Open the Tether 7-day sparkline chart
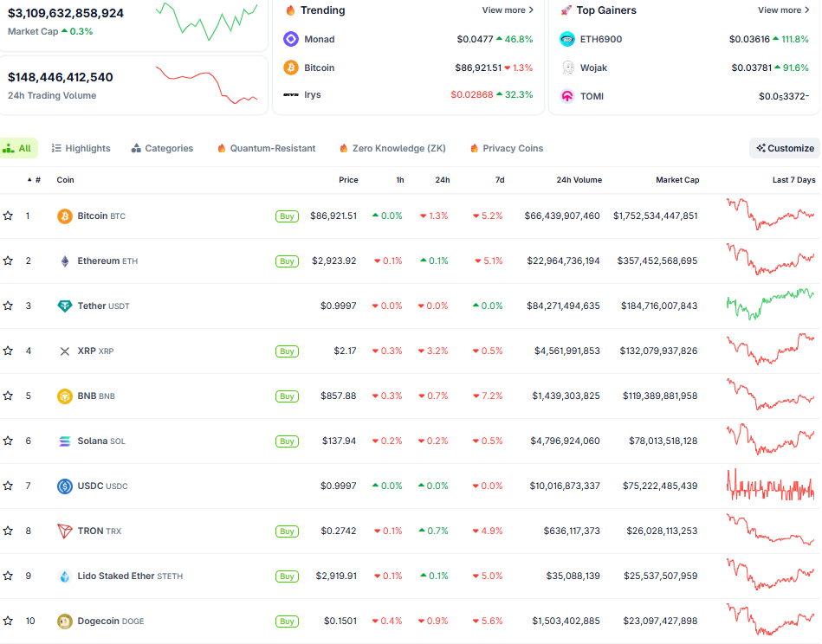The width and height of the screenshot is (822, 644). coord(770,306)
